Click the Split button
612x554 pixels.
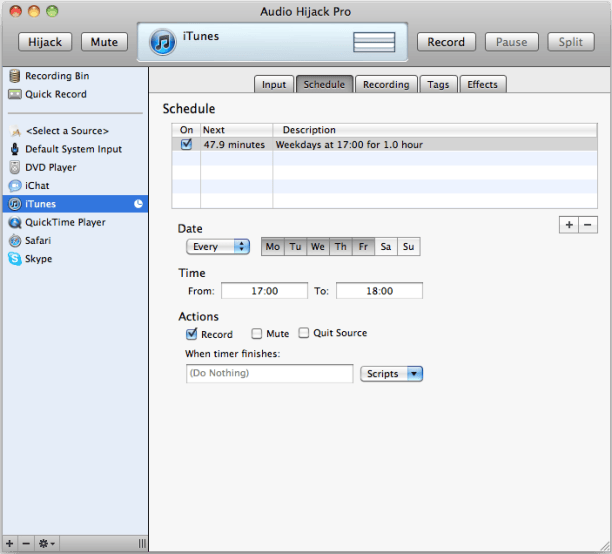point(571,42)
